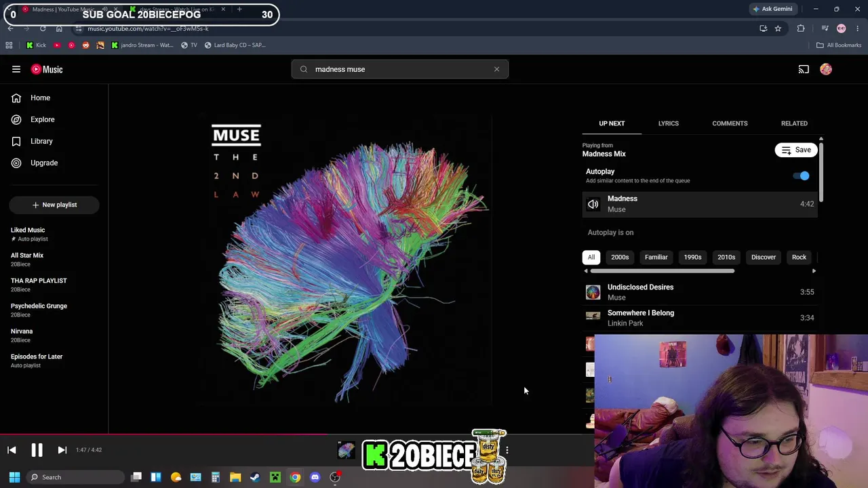Play Somewhere I Belong by Linkin Park
Viewport: 868px width, 488px height.
pos(700,318)
